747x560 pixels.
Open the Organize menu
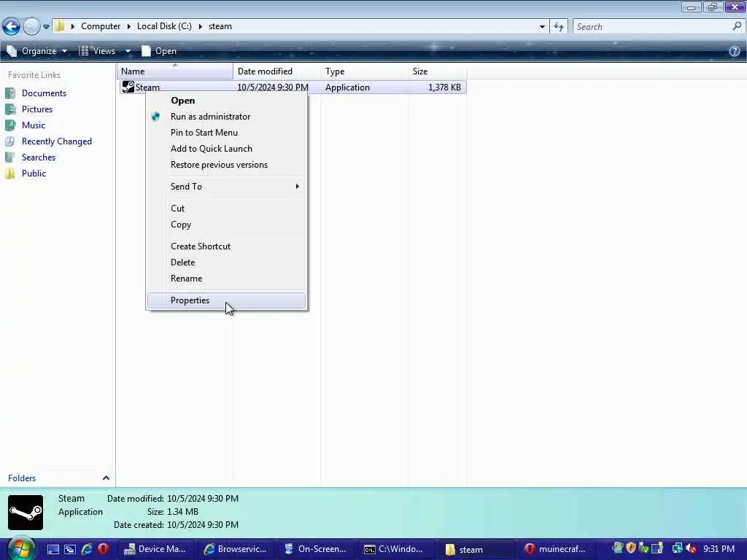point(37,51)
